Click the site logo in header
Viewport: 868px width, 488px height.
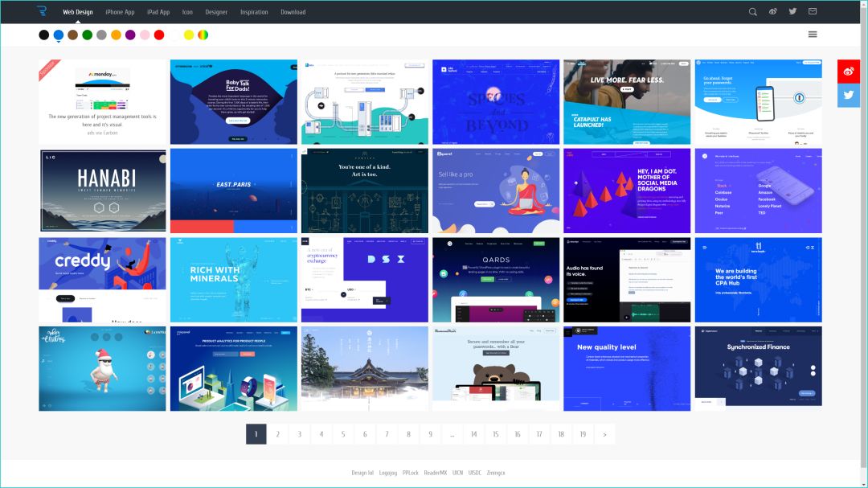coord(42,12)
